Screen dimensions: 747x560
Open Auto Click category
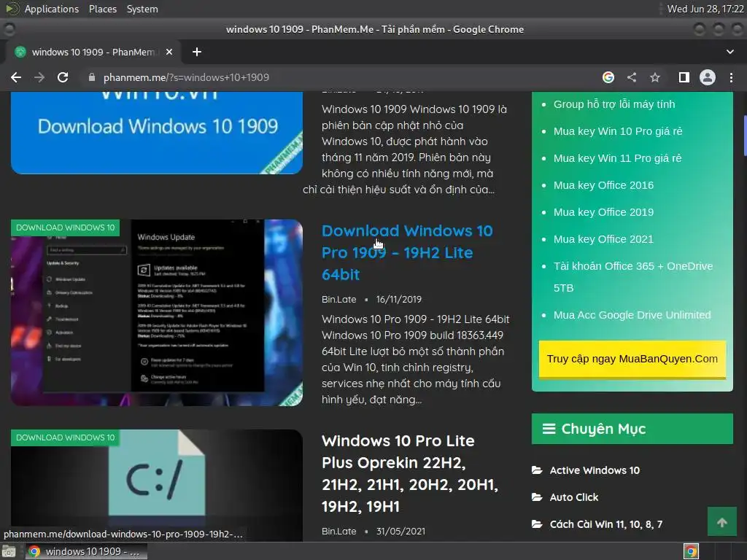[x=574, y=497]
